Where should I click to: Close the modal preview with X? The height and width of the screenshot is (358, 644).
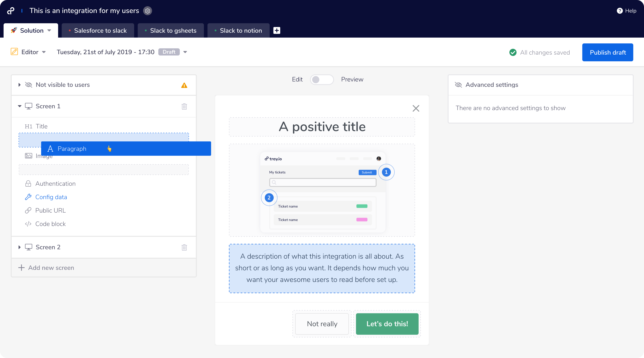pos(416,108)
